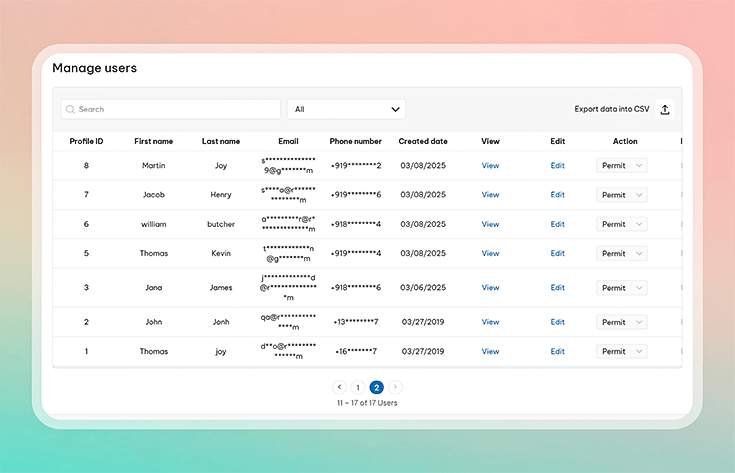Click created date 03/06/2025
735x473 pixels.
(423, 287)
